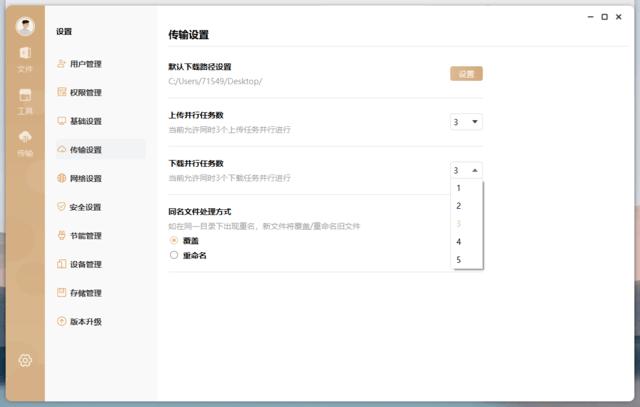Screen dimensions: 640x407
Task: Click the 安全设置 shield icon
Action: coord(61,207)
